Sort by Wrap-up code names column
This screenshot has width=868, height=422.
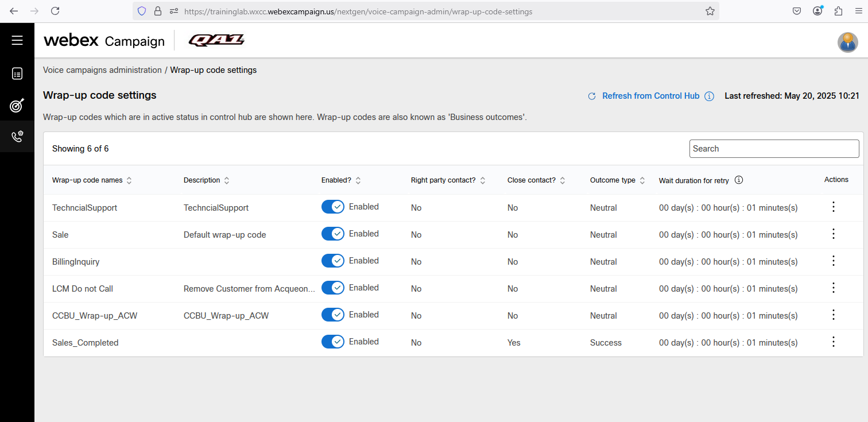129,180
